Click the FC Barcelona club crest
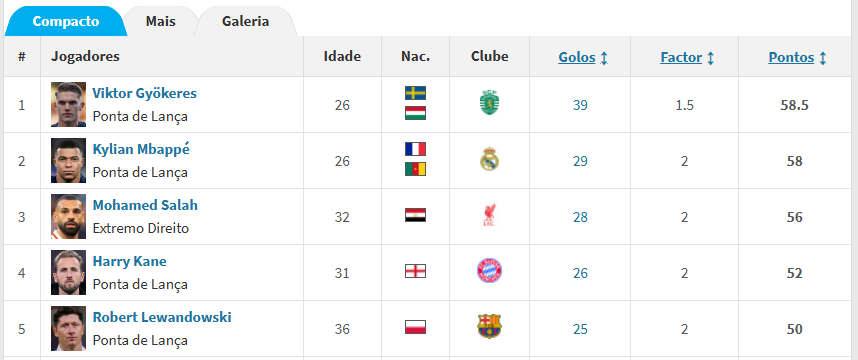The image size is (858, 360). (489, 327)
